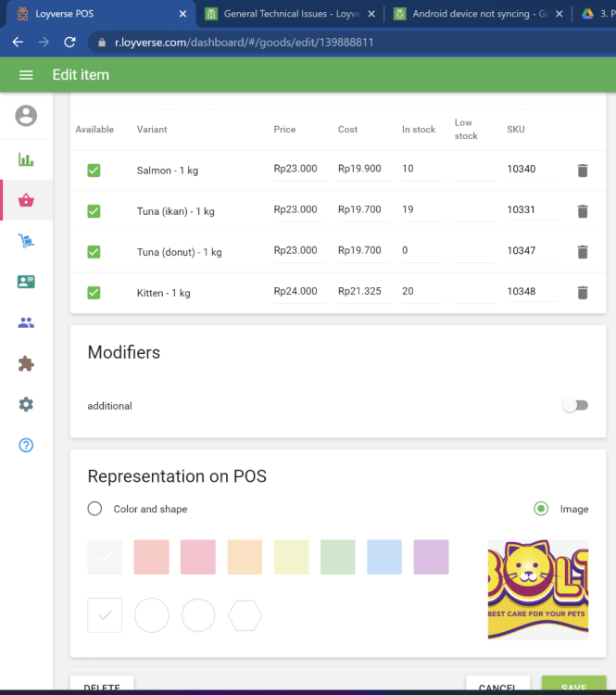Open Inventory management cart icon in sidebar
This screenshot has height=695, width=616.
[26, 241]
